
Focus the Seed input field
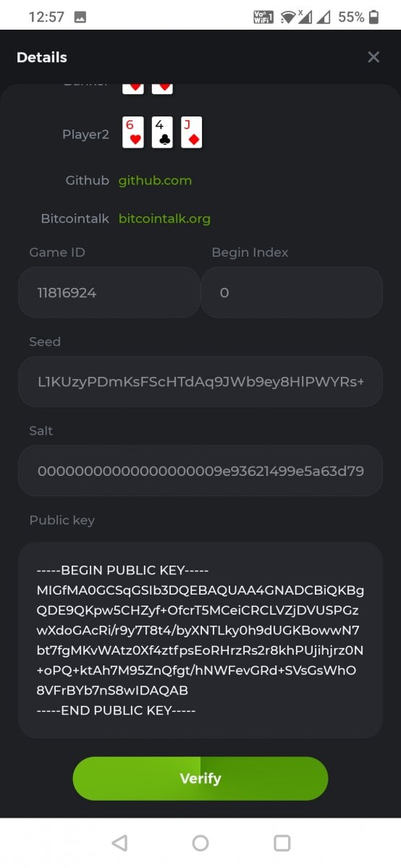coord(200,381)
